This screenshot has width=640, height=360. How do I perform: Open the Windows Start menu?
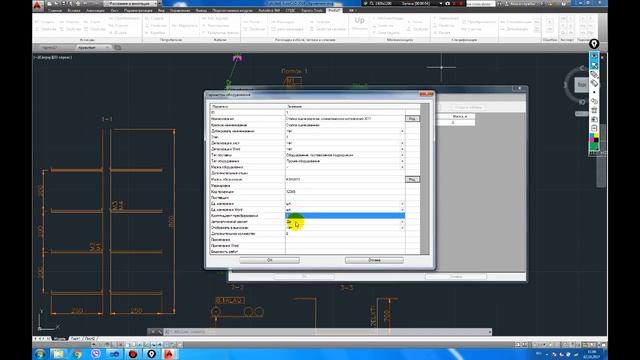pyautogui.click(x=40, y=354)
